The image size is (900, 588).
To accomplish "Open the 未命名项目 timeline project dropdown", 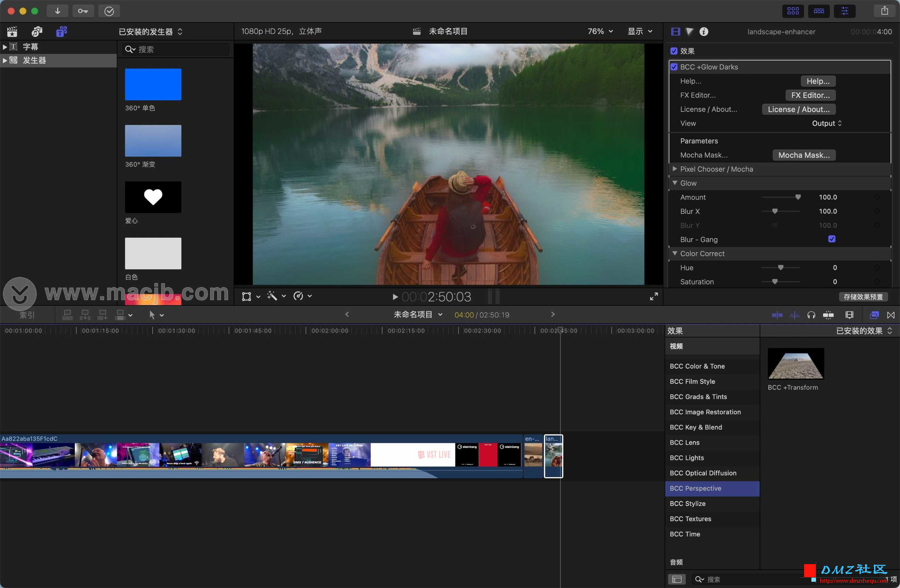I will coord(418,315).
